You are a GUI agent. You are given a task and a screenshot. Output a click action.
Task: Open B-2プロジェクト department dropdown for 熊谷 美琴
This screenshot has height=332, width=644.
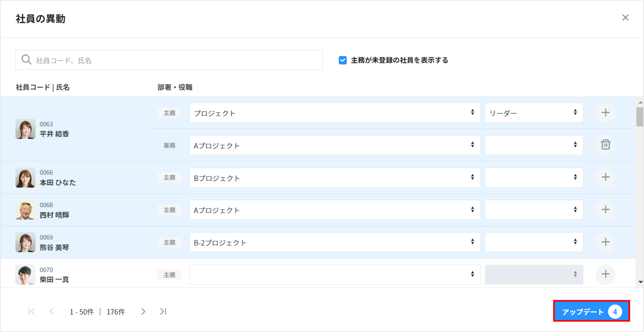coord(334,242)
